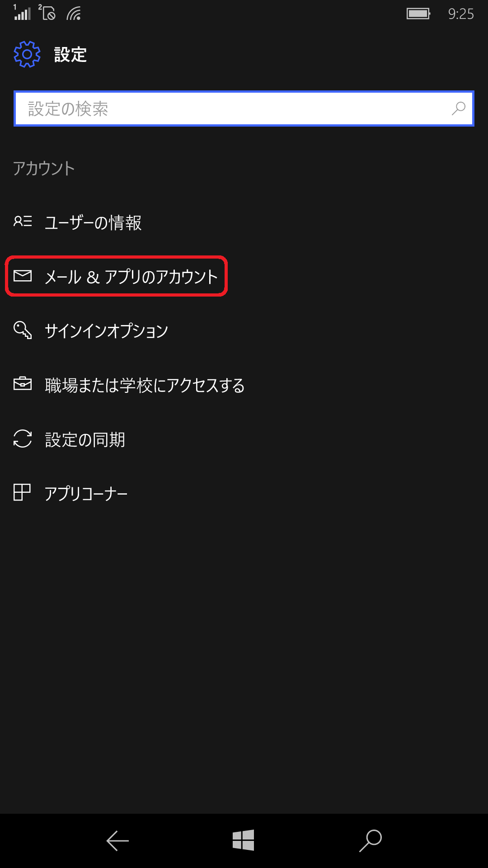Click the user info person icon
Image resolution: width=488 pixels, height=868 pixels.
(23, 222)
